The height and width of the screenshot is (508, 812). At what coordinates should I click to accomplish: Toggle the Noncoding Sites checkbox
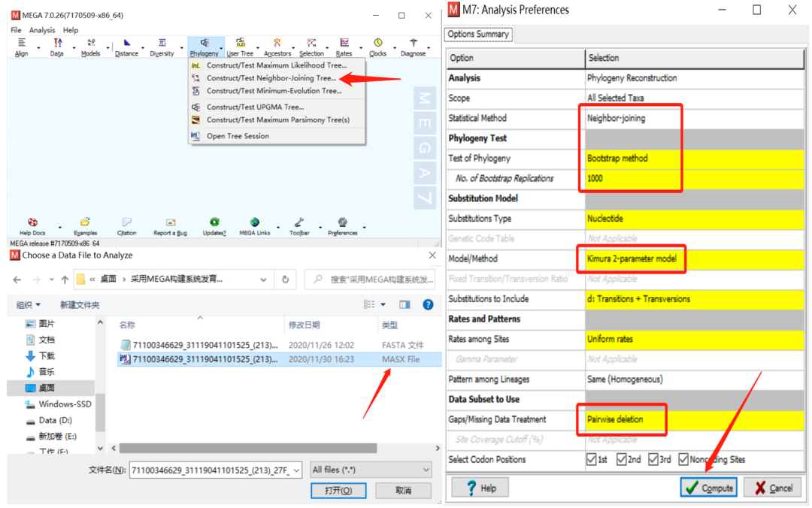tap(683, 459)
